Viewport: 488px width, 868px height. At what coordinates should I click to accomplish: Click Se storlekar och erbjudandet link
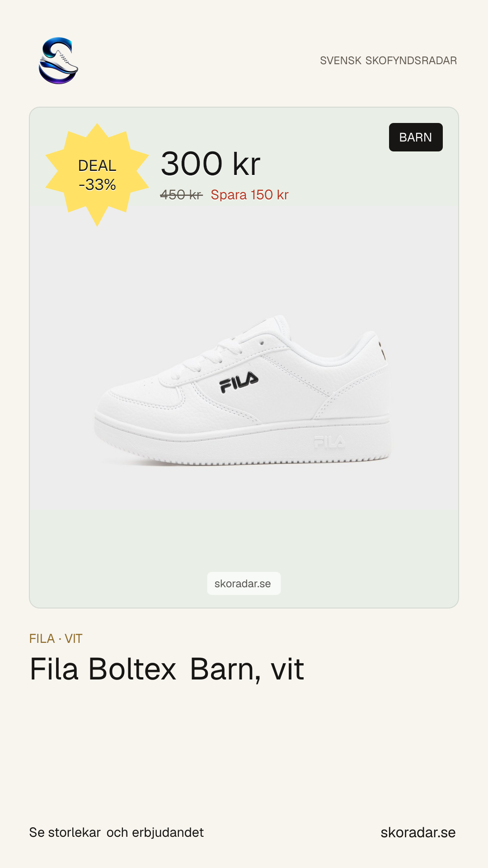pyautogui.click(x=117, y=832)
